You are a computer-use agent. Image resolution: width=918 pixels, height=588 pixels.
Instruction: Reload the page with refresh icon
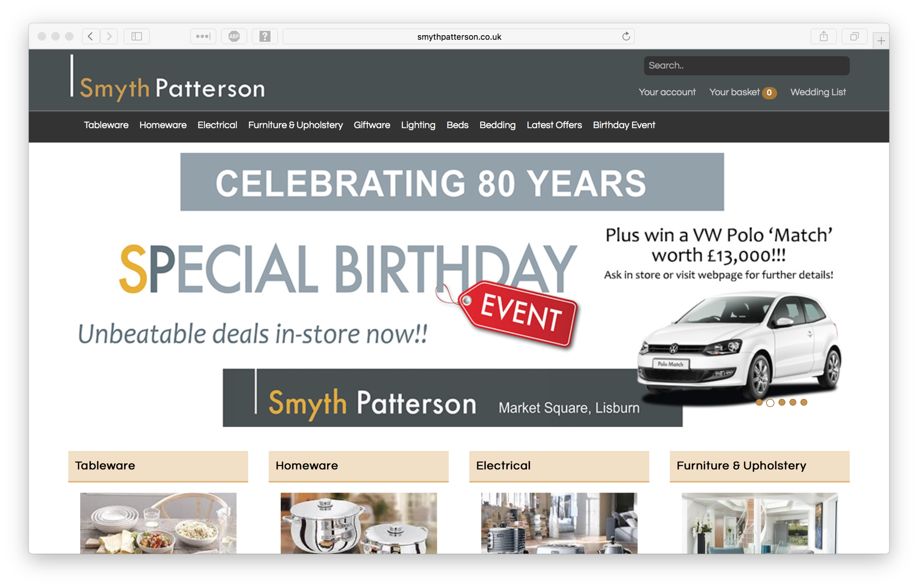coord(626,36)
